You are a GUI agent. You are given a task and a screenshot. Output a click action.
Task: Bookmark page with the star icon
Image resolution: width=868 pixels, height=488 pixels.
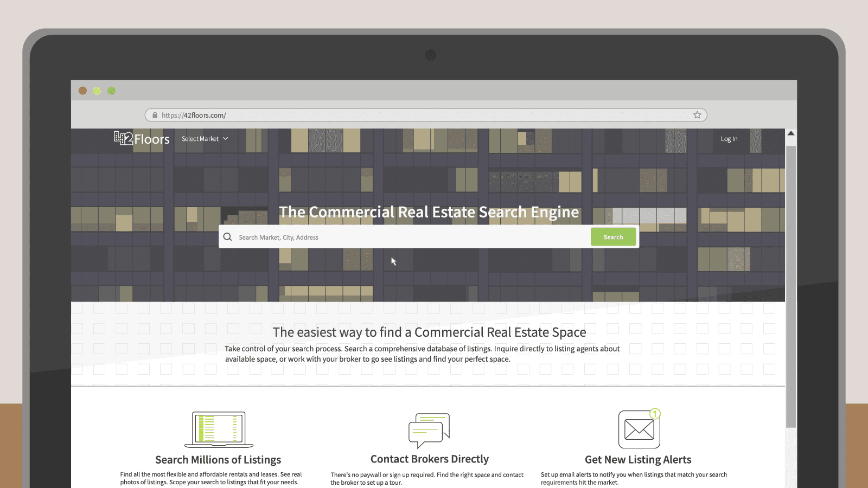tap(697, 115)
